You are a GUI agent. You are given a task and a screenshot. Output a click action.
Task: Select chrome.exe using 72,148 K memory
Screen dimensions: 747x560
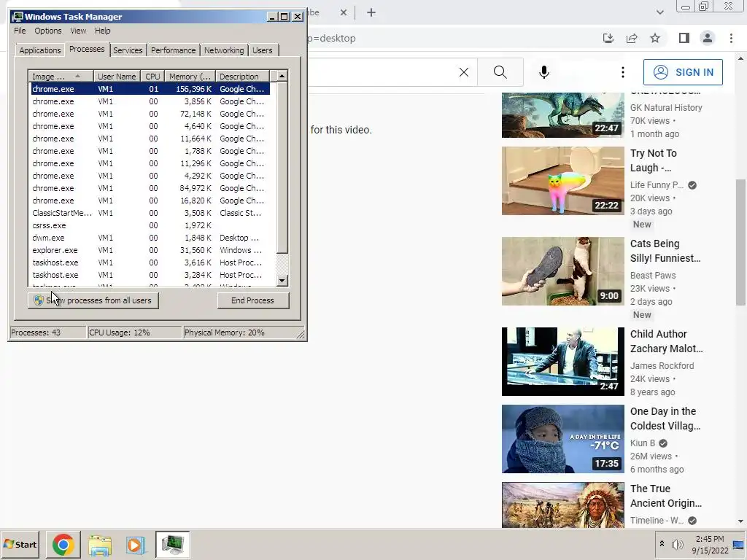click(151, 114)
